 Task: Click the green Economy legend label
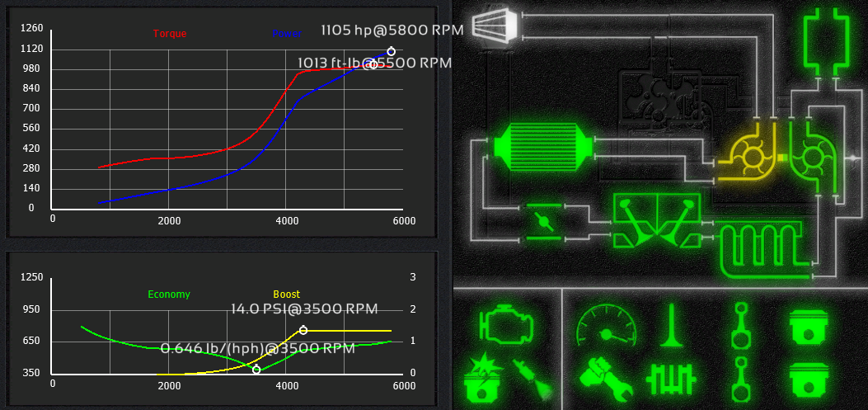(x=169, y=295)
